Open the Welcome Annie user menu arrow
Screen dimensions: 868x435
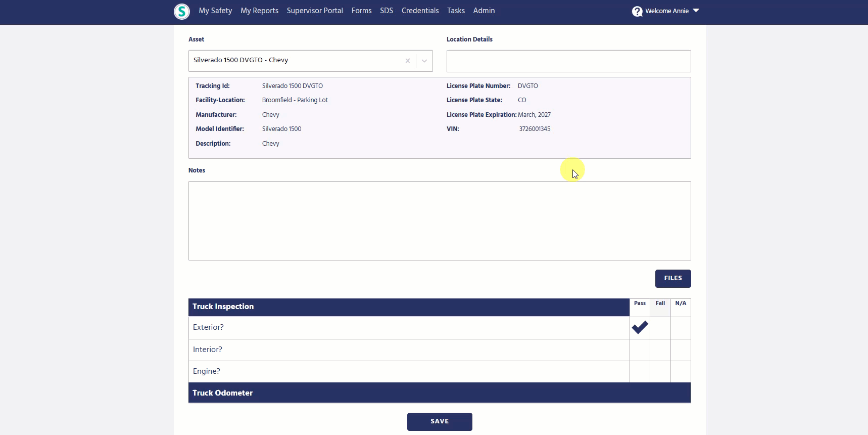(x=696, y=11)
